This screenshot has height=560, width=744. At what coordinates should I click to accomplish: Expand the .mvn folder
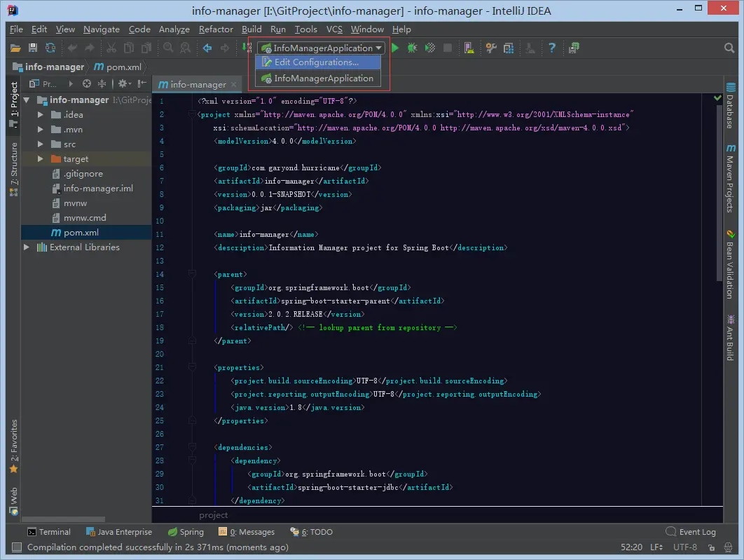pyautogui.click(x=41, y=130)
